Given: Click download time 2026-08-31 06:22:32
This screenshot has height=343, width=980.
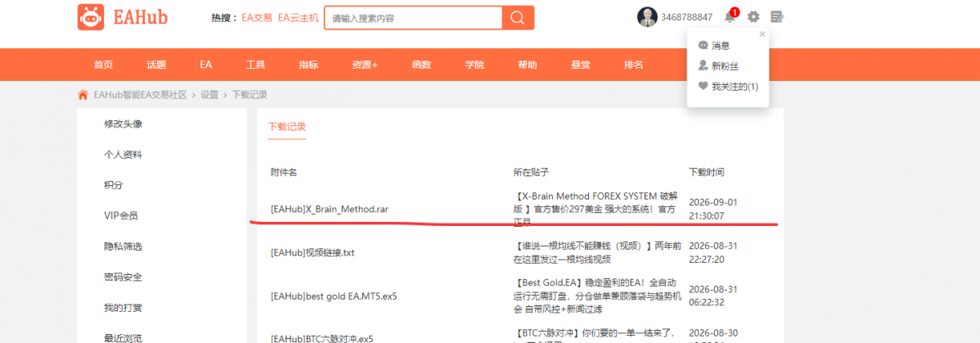Looking at the screenshot, I should (713, 296).
